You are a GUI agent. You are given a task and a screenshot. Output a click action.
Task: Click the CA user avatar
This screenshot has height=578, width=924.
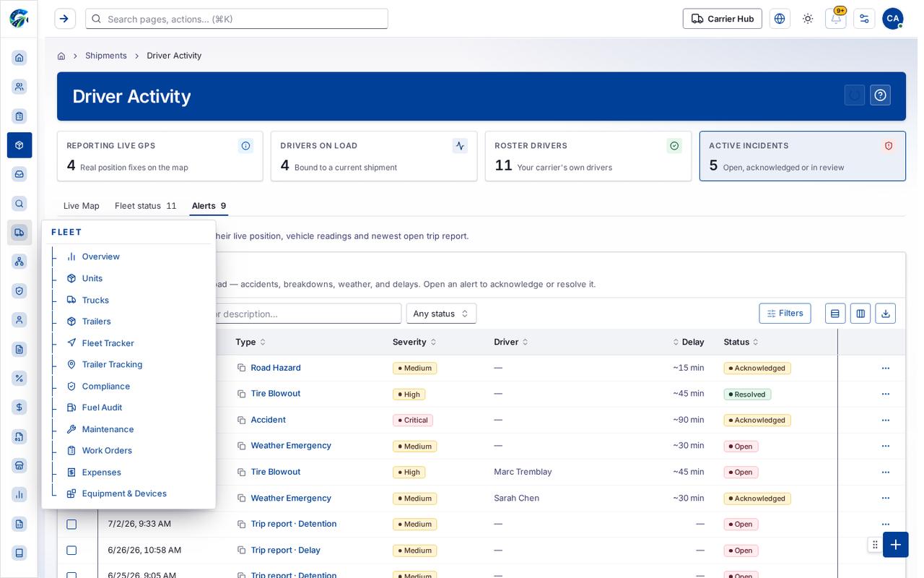pos(893,19)
